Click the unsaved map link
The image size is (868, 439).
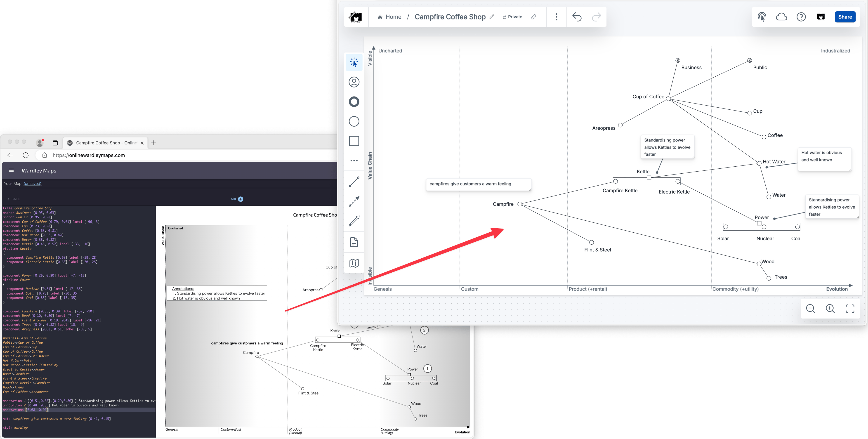[x=32, y=184]
